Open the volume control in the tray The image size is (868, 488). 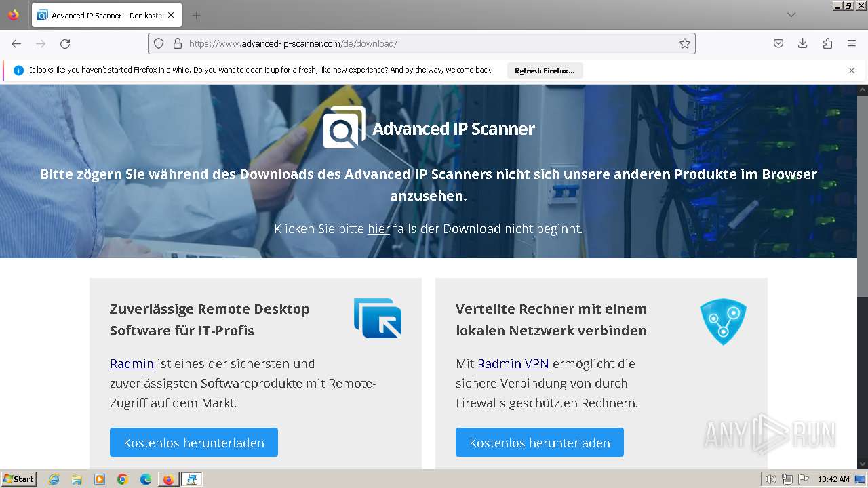tap(771, 479)
